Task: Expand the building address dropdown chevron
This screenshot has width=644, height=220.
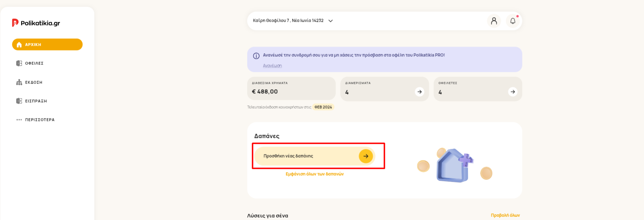Action: pos(331,21)
